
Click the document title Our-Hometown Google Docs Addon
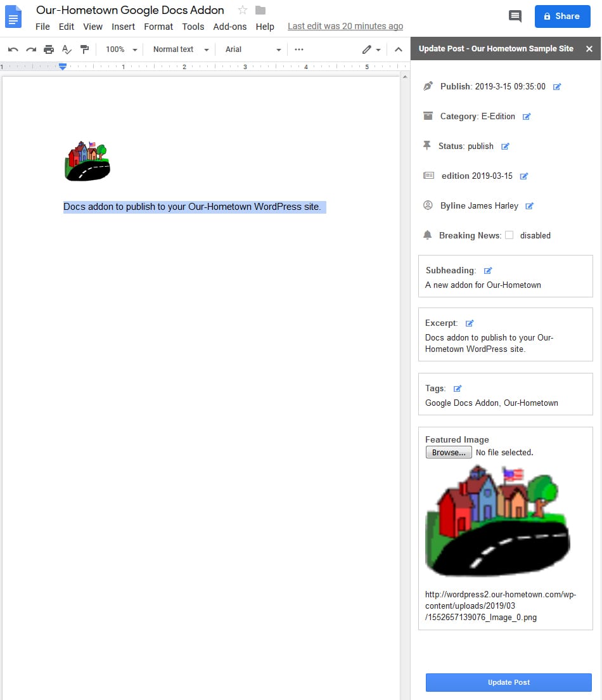click(130, 10)
